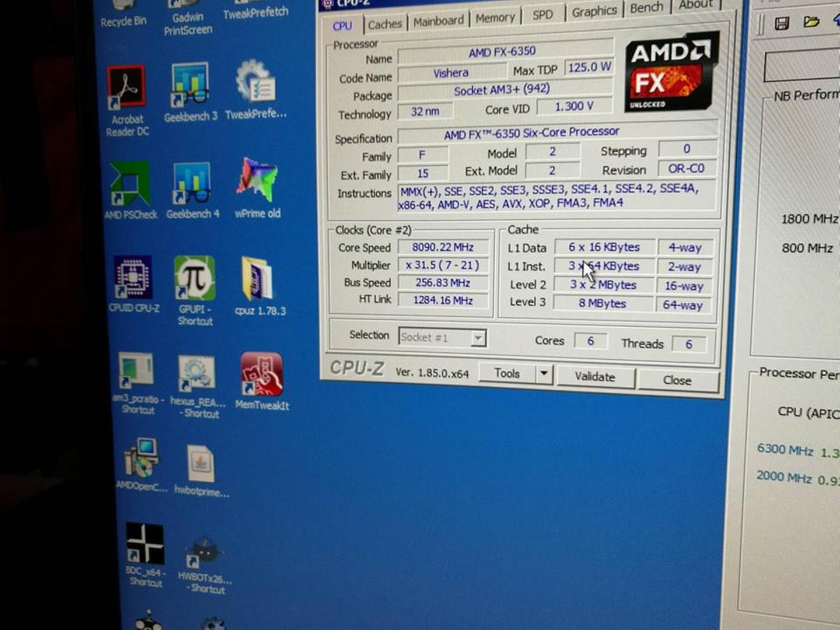
Task: Launch wPrime old icon
Action: coord(257,188)
